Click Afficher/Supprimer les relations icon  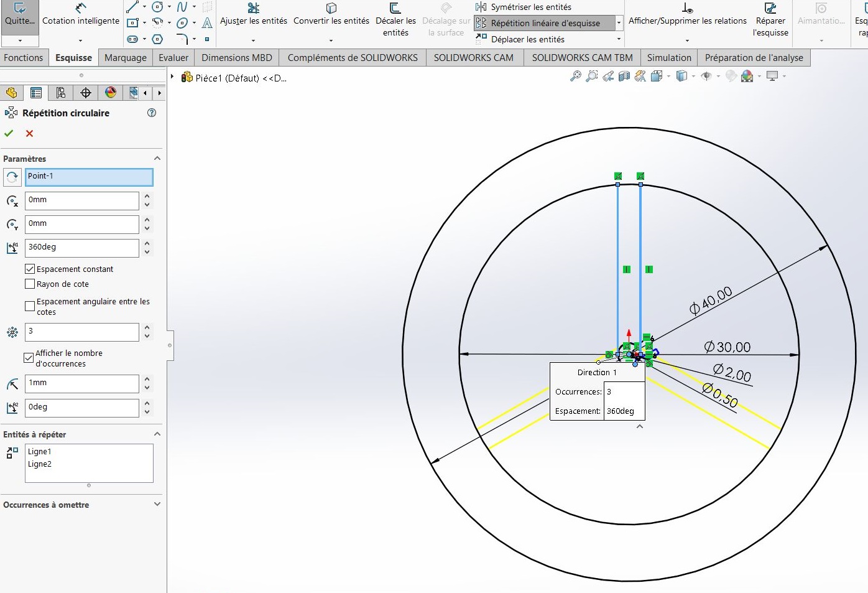[687, 8]
